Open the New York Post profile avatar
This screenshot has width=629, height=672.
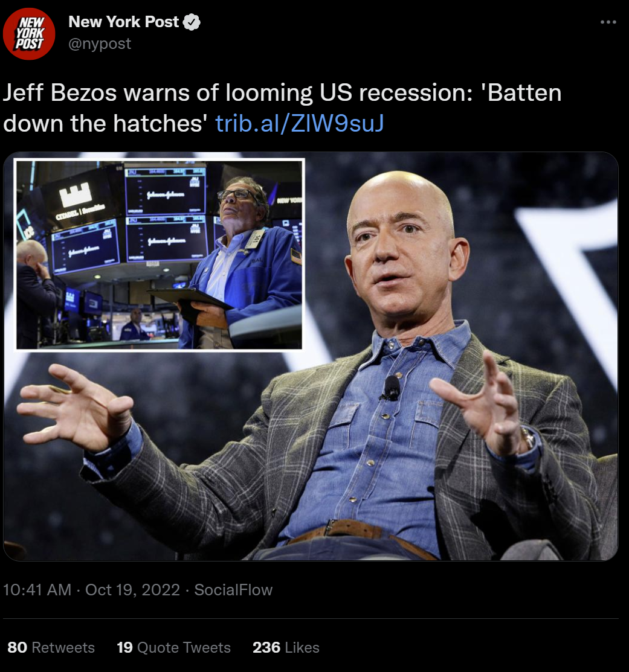(29, 33)
